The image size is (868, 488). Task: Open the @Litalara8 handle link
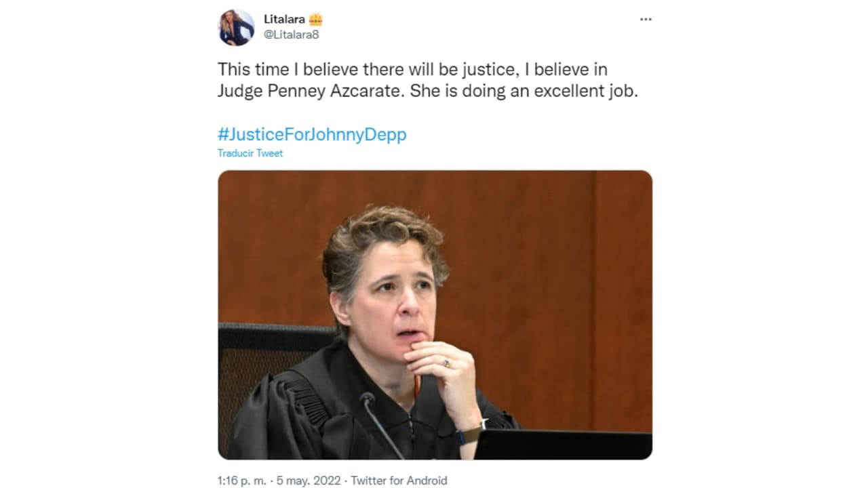coord(291,35)
